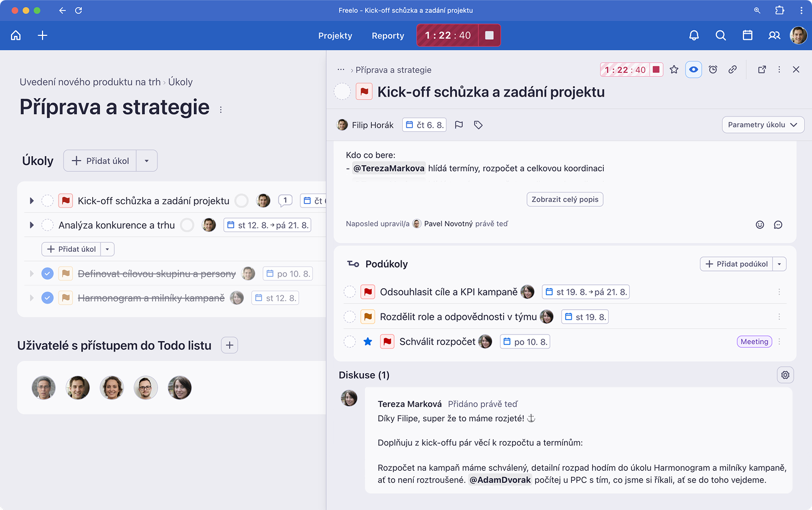Add emoji reaction to description
This screenshot has width=812, height=510.
tap(760, 225)
